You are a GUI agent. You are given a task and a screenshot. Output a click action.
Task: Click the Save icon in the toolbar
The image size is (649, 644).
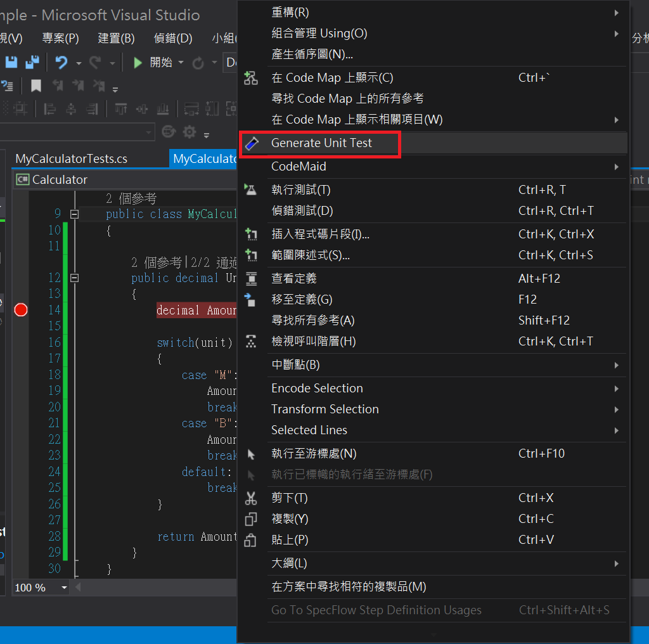(x=11, y=62)
